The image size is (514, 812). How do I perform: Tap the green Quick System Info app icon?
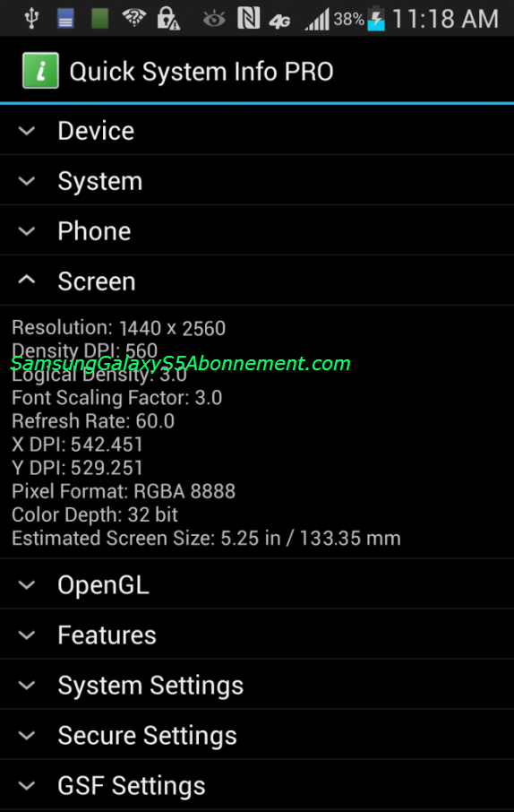(x=40, y=71)
